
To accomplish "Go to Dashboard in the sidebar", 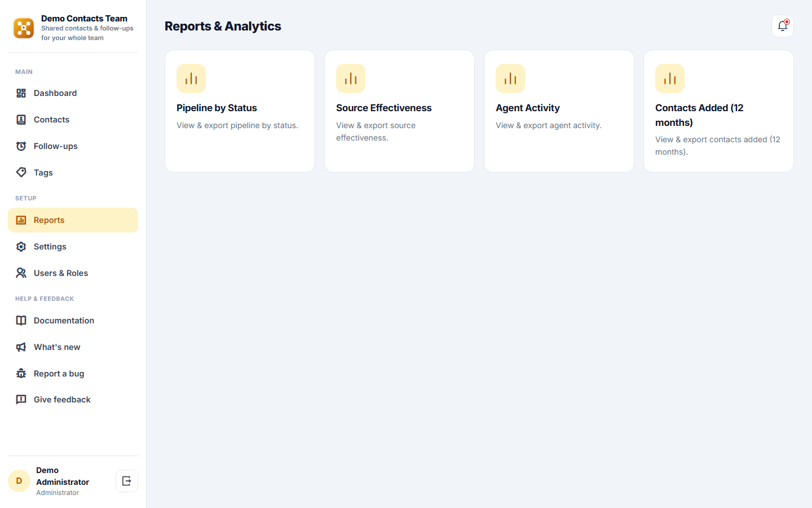I will (x=73, y=93).
